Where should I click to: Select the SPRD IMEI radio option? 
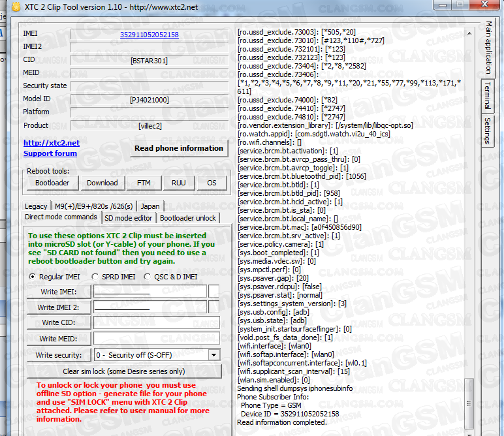pyautogui.click(x=95, y=277)
